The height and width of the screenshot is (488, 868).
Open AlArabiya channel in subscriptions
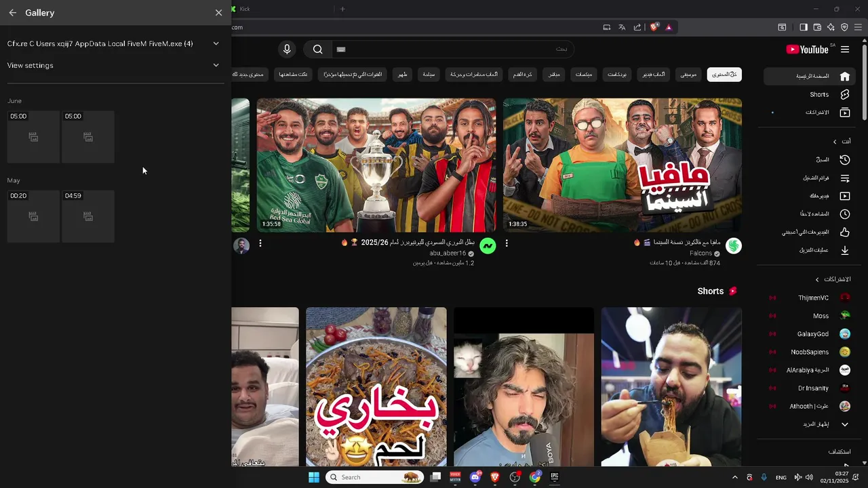(808, 370)
